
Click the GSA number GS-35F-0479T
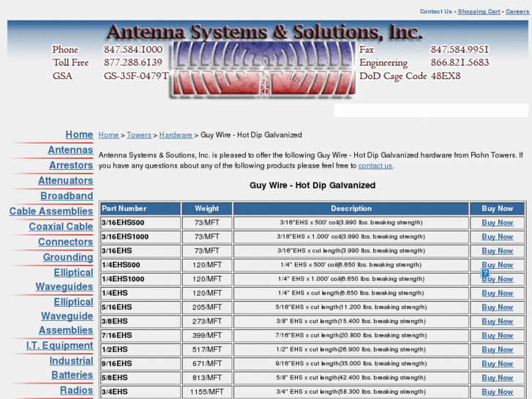tap(136, 75)
